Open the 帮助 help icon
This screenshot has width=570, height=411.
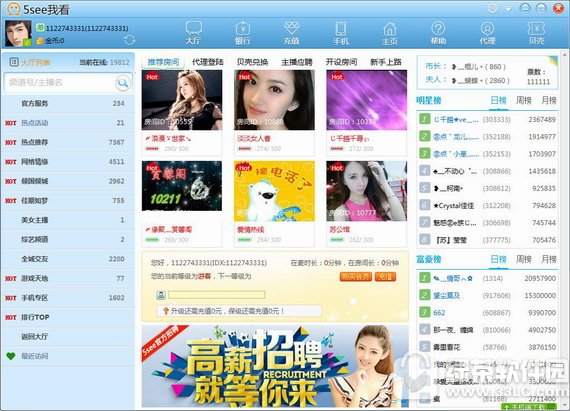(x=438, y=33)
